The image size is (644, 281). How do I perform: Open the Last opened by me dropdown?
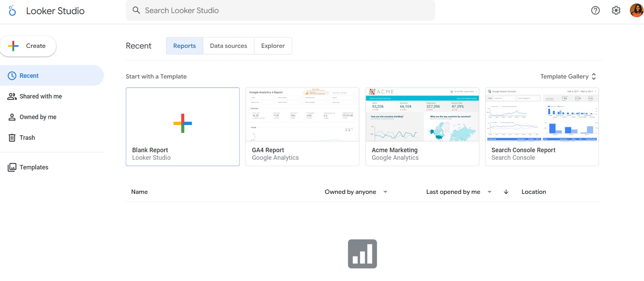point(459,192)
